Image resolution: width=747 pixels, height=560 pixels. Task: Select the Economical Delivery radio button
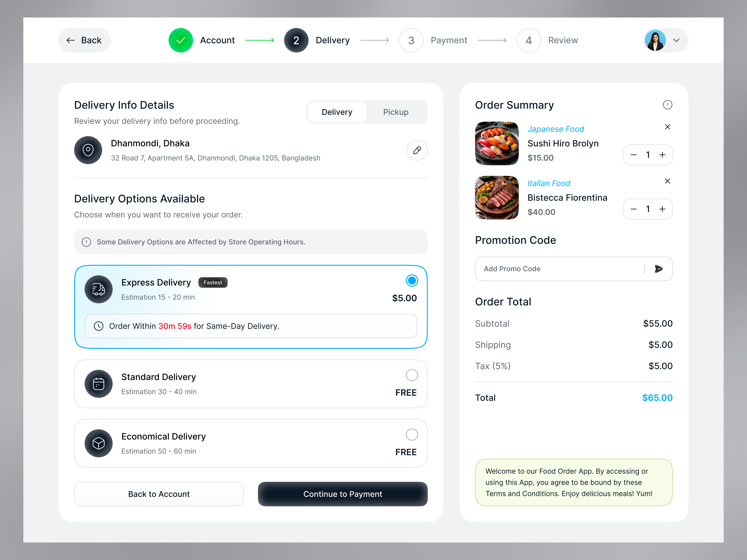[x=412, y=434]
